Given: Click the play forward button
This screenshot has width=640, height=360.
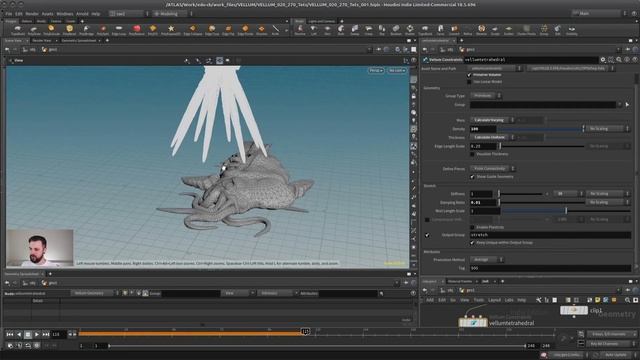Looking at the screenshot, I should [x=37, y=334].
